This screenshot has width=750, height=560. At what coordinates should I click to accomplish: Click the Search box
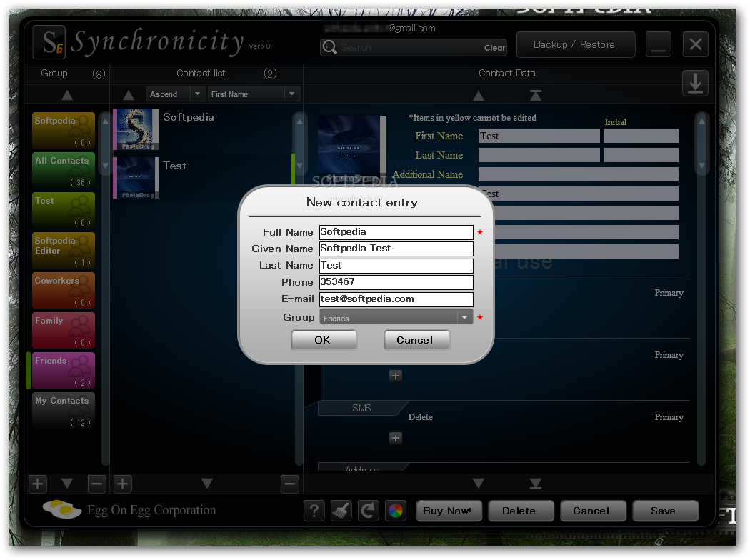(413, 47)
